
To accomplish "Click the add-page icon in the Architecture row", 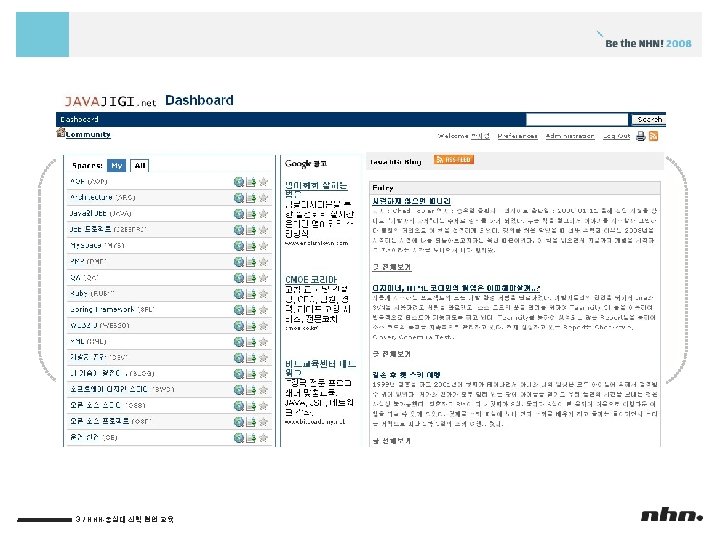I will (x=251, y=198).
